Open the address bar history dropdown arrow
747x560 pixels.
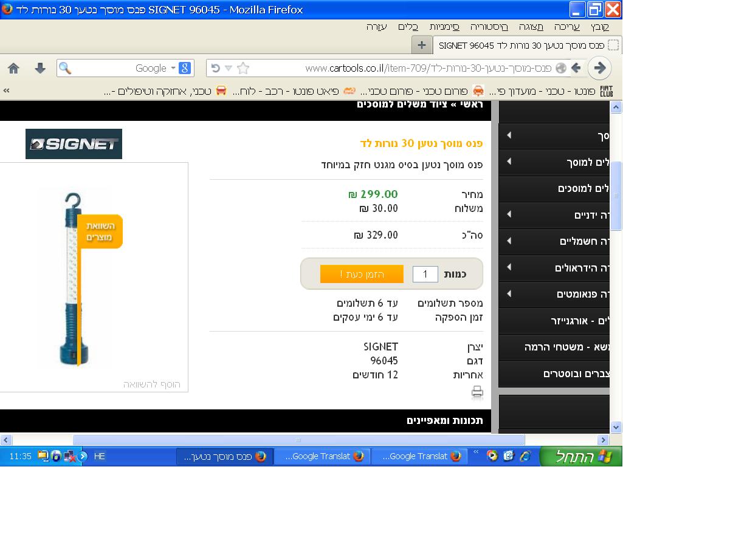coord(229,68)
